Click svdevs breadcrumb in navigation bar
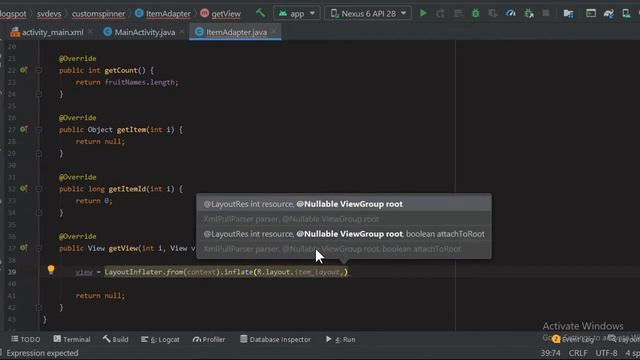 point(49,13)
